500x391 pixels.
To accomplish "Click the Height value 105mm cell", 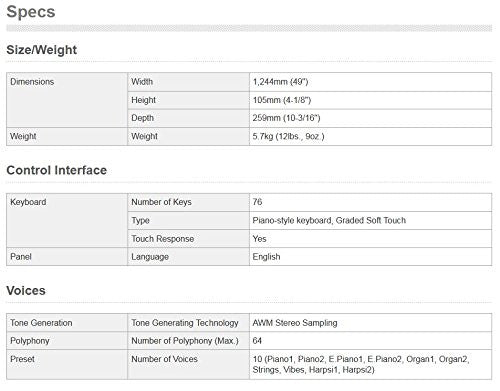I will pyautogui.click(x=370, y=100).
